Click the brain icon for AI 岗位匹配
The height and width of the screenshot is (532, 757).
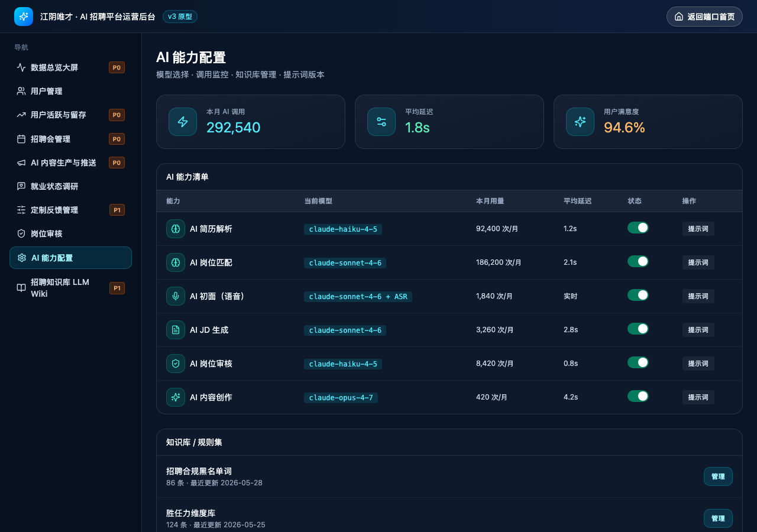pos(176,262)
